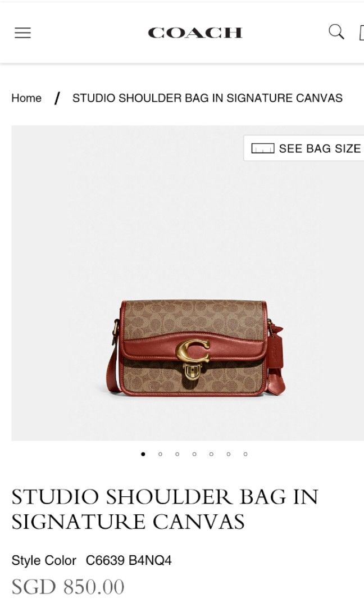The width and height of the screenshot is (364, 607).
Task: Click the product title heading
Action: tap(165, 509)
